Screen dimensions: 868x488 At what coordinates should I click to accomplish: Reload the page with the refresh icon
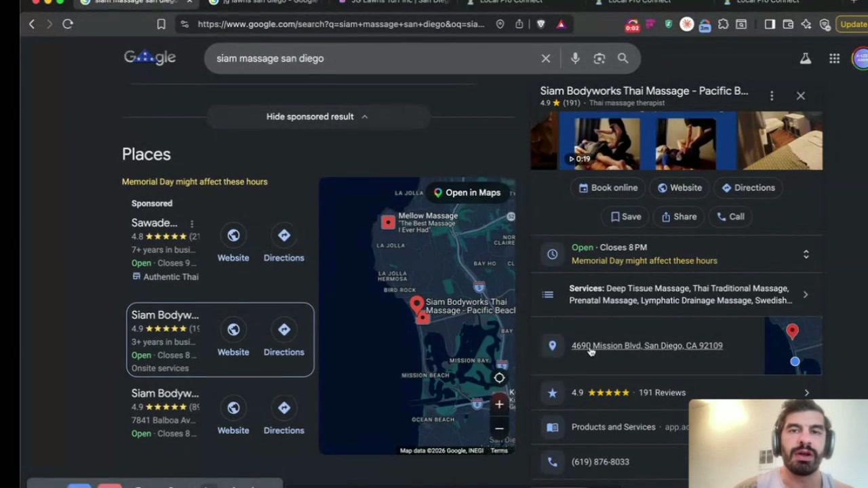tap(68, 24)
